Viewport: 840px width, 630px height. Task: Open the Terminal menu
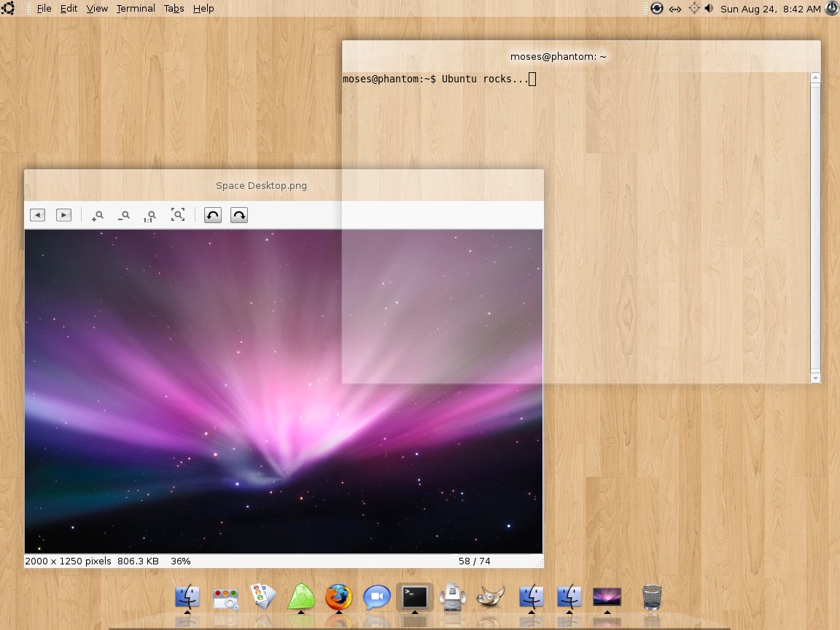pyautogui.click(x=136, y=9)
